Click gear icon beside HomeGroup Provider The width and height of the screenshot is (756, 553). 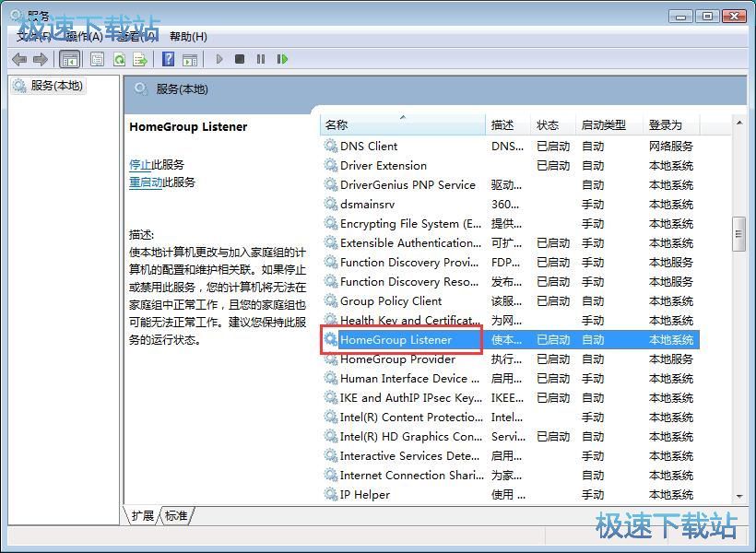coord(330,359)
